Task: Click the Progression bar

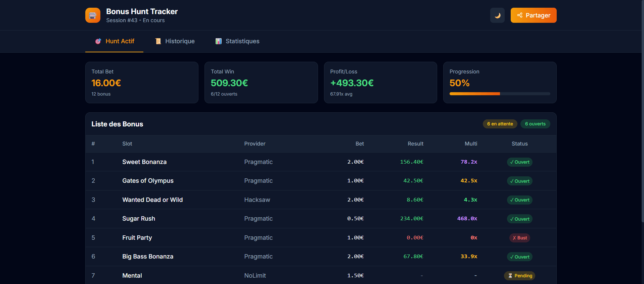Action: pyautogui.click(x=500, y=94)
